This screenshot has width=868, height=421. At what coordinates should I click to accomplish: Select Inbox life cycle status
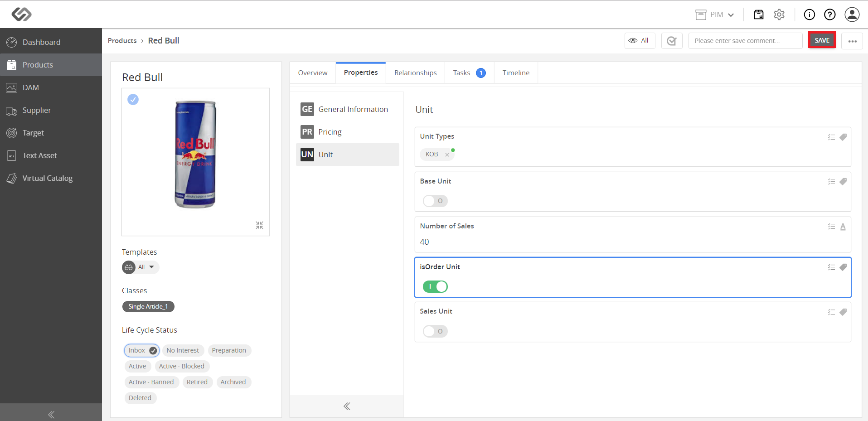(x=141, y=350)
